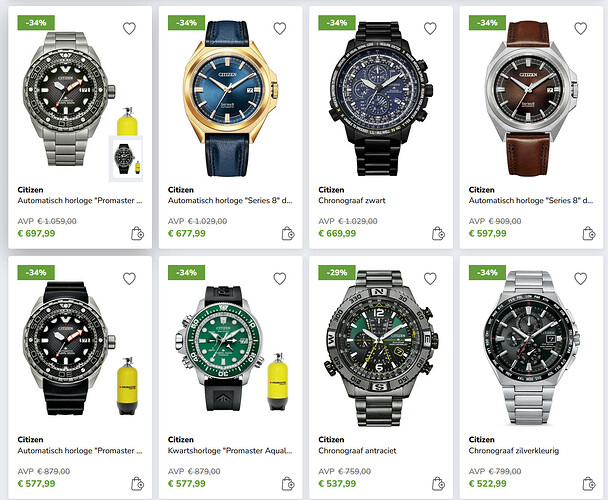Add €537,99 Chronograaf antraciet to bag
Screen dimensions: 608x500
pos(438,484)
